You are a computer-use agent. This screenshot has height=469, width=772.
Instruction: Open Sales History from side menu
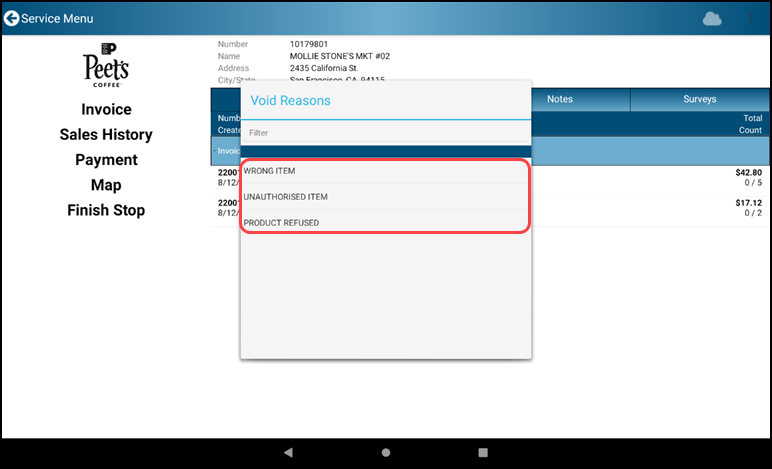click(106, 134)
